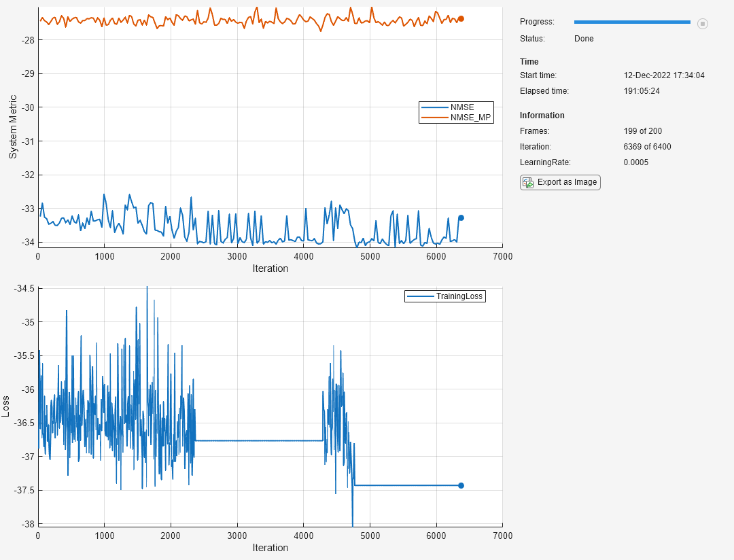The width and height of the screenshot is (734, 560).
Task: Click the blue NMSE end marker dot
Action: 461,217
